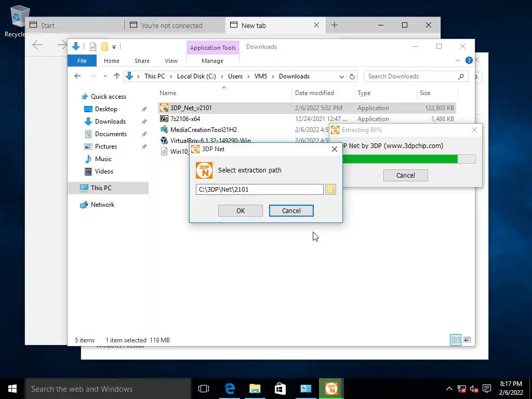The height and width of the screenshot is (399, 532).
Task: Click This PC in the address breadcrumb
Action: tap(155, 76)
